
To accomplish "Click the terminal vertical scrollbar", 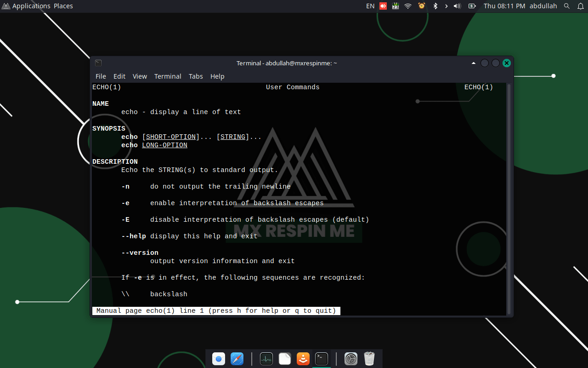I will click(x=509, y=199).
